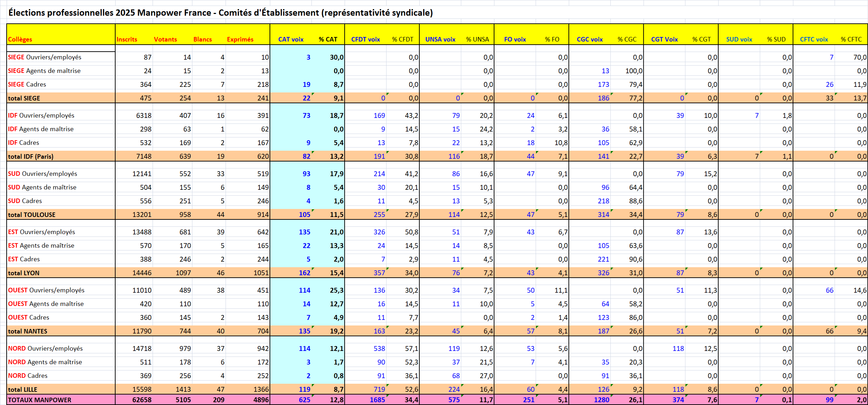This screenshot has height=405, width=868.
Task: Select Exprimés value 1051 in total LYON
Action: [x=261, y=273]
